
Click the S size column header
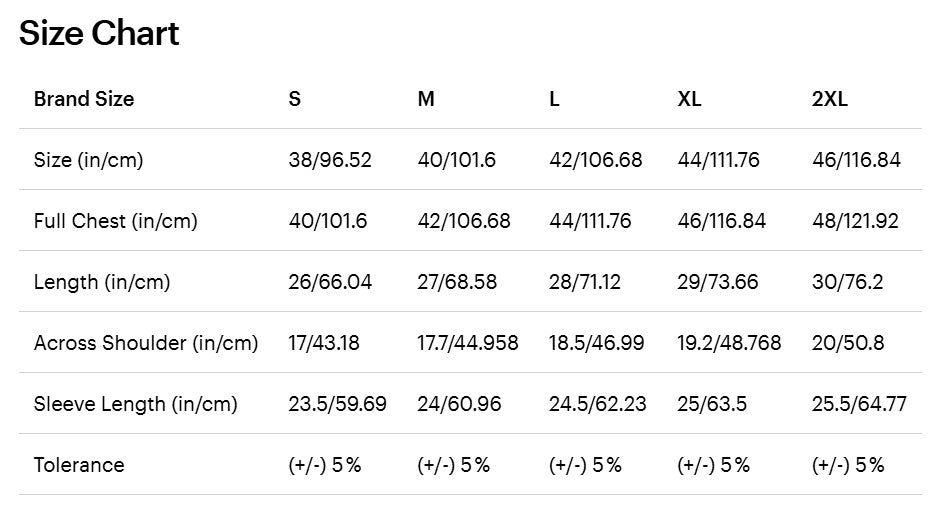point(295,99)
